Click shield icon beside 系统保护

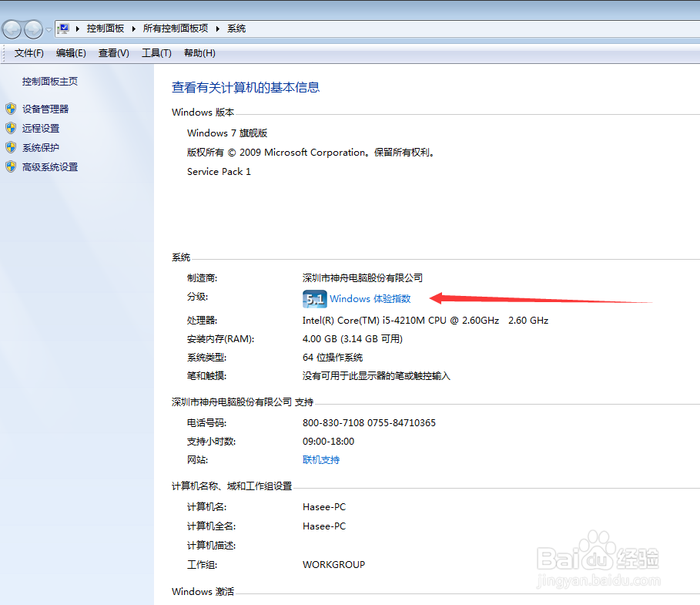(x=11, y=147)
